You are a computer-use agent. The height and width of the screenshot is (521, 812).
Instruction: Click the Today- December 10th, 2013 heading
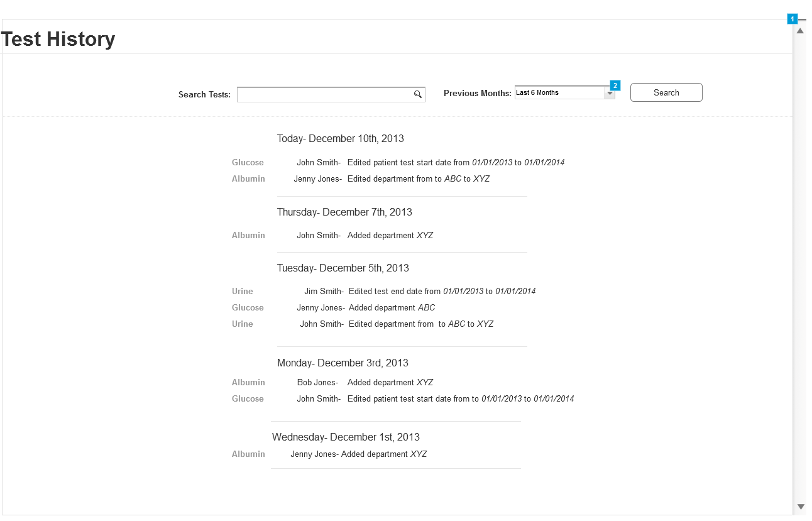tap(340, 138)
